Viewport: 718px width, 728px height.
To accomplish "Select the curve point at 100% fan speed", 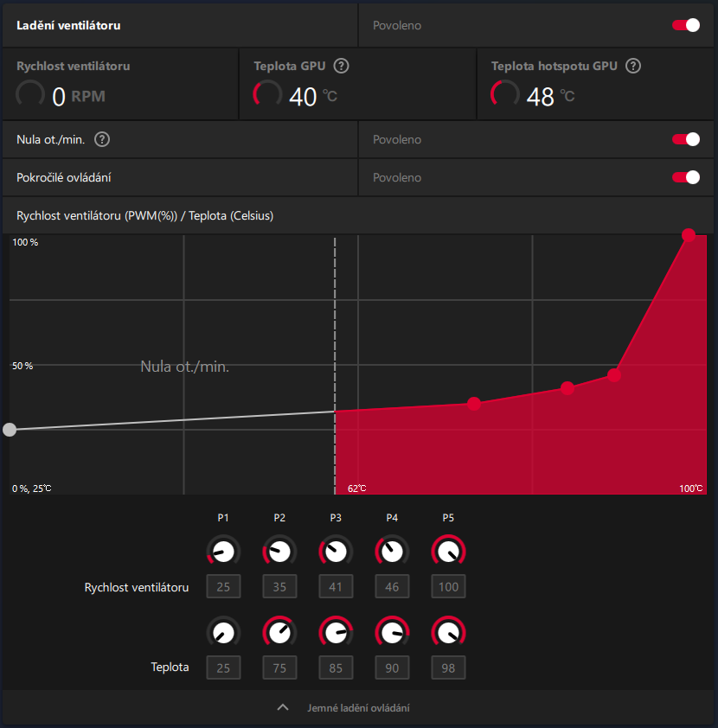I will 689,235.
